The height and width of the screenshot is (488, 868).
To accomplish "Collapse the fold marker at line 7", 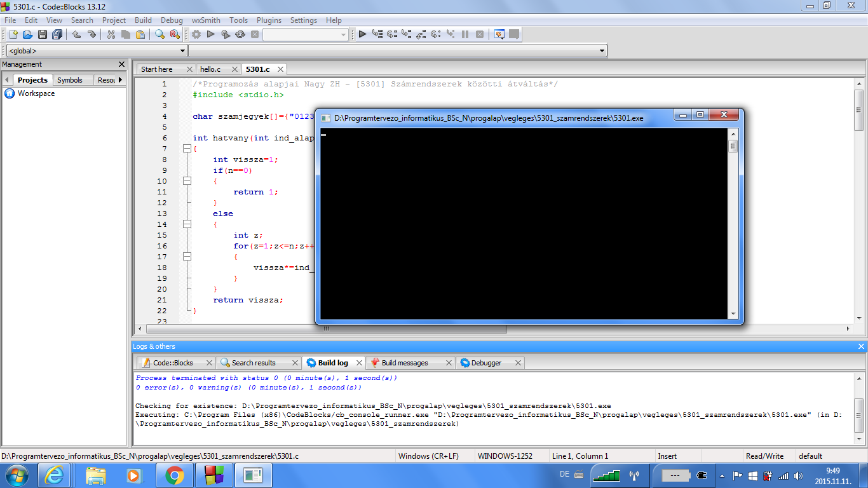I will [187, 149].
